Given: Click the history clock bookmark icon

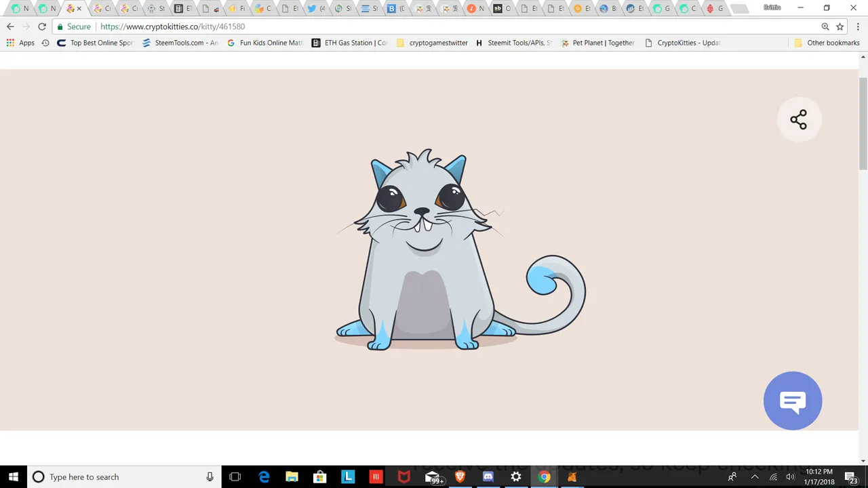Looking at the screenshot, I should pos(45,43).
